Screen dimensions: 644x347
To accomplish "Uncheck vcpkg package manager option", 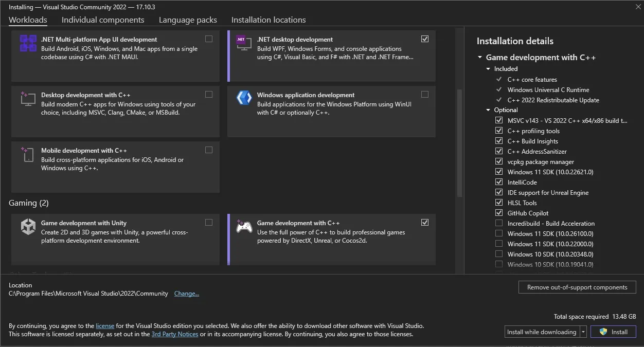I will [498, 161].
